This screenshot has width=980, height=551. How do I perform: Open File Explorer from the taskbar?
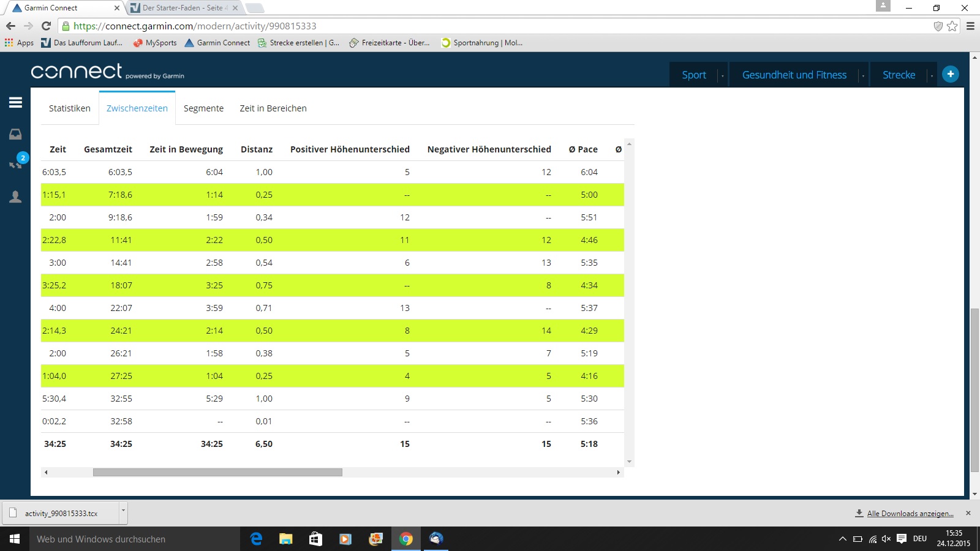(x=285, y=539)
